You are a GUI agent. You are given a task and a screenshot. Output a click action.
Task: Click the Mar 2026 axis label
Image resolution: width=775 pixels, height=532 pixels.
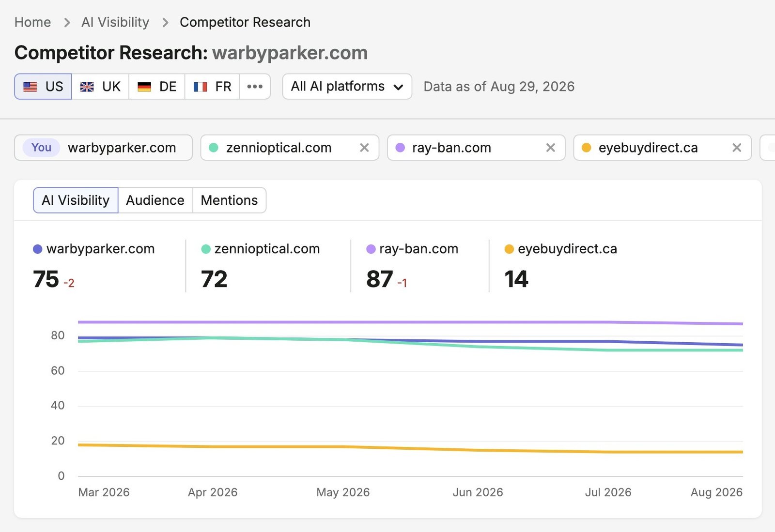(104, 492)
